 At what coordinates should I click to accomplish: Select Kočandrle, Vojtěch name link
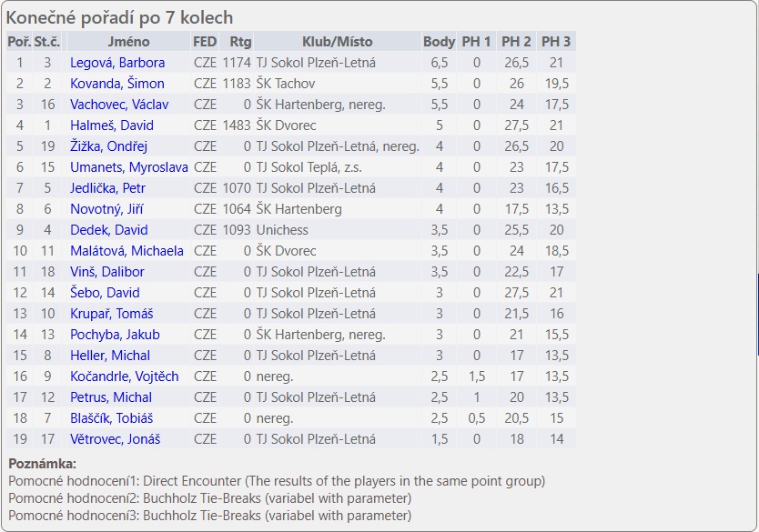[124, 376]
